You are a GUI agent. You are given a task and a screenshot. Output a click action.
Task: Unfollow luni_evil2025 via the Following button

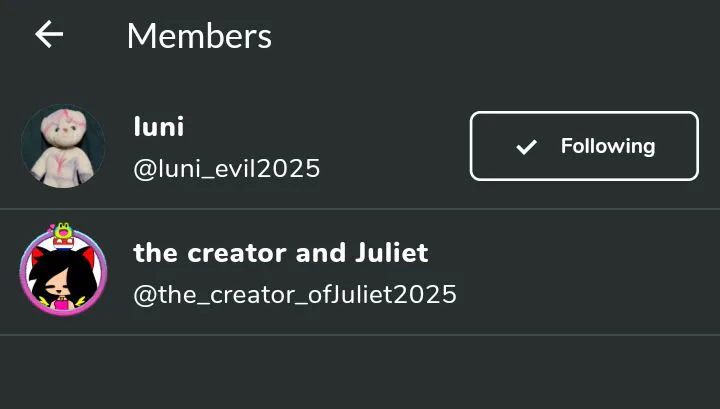tap(584, 146)
